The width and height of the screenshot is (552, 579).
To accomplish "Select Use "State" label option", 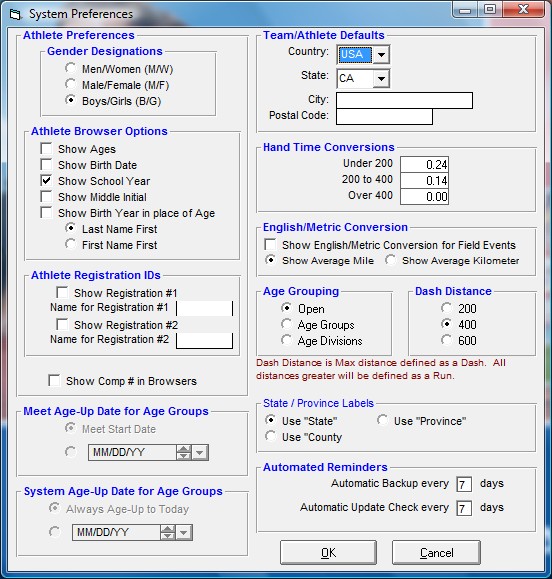I will click(270, 420).
